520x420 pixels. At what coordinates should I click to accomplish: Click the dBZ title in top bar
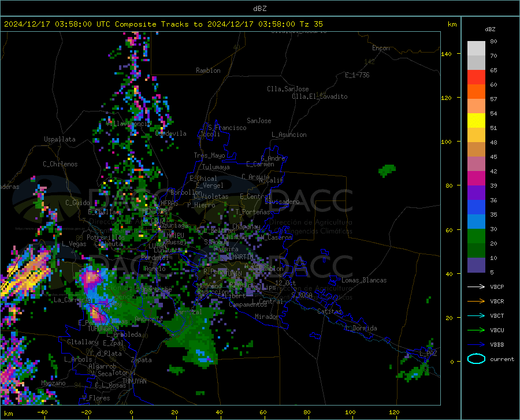(x=259, y=9)
